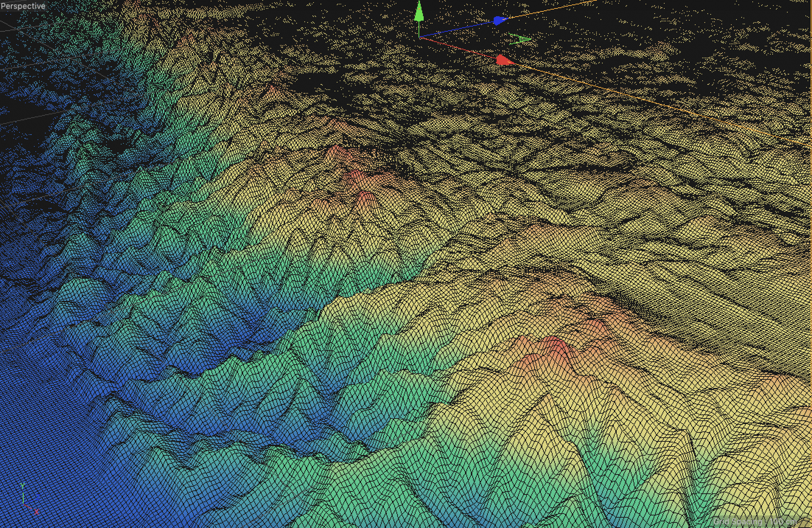Click the red peak in lower-right terrain

(559, 346)
